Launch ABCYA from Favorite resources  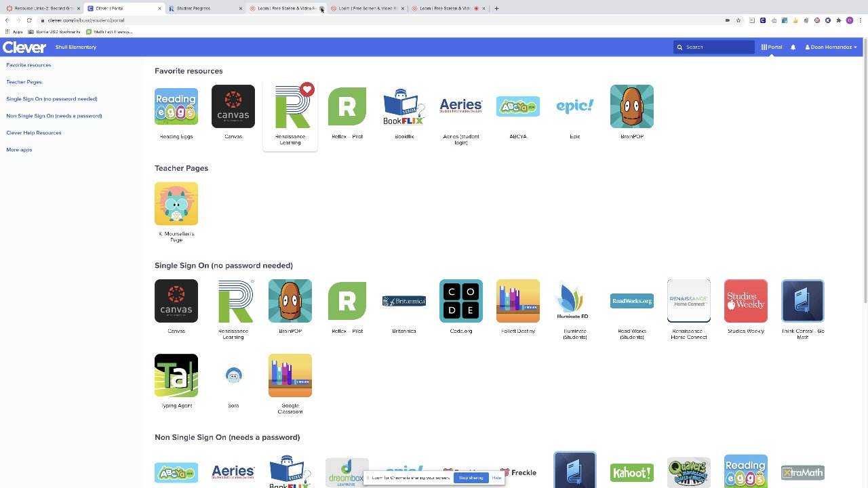518,106
